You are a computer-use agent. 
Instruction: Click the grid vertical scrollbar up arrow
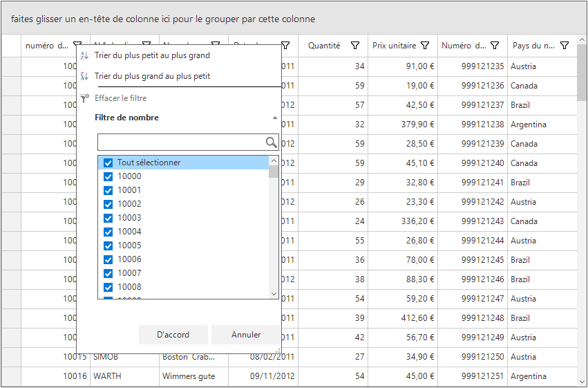click(x=582, y=39)
